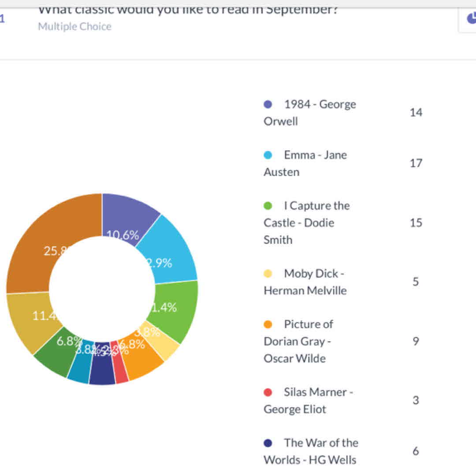
Task: Select the red Silas Marner legend dot
Action: pyautogui.click(x=268, y=392)
